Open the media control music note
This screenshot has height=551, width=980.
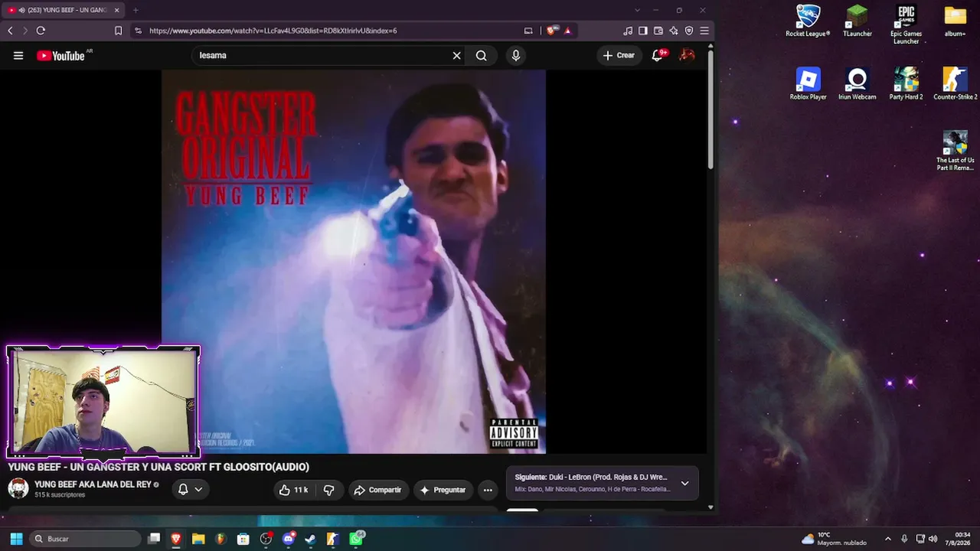[628, 31]
